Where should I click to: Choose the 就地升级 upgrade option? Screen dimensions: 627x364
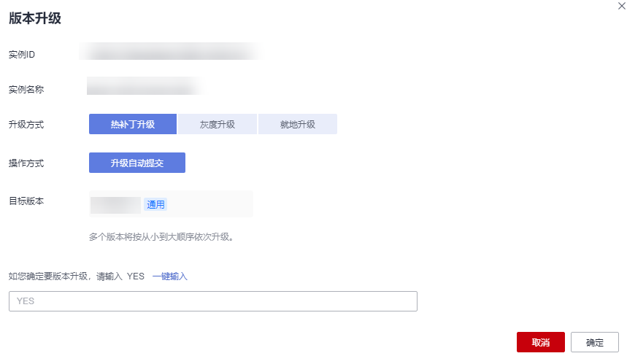pos(298,124)
